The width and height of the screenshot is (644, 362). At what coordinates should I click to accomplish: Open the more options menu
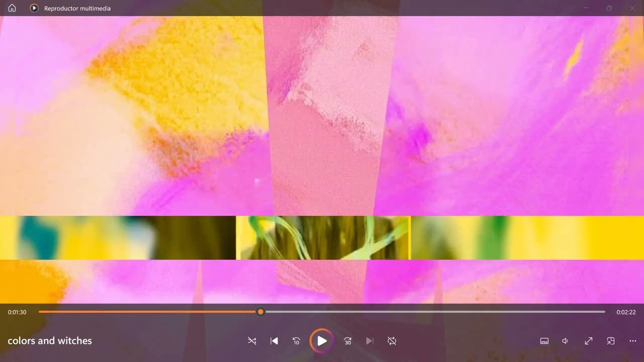(633, 341)
